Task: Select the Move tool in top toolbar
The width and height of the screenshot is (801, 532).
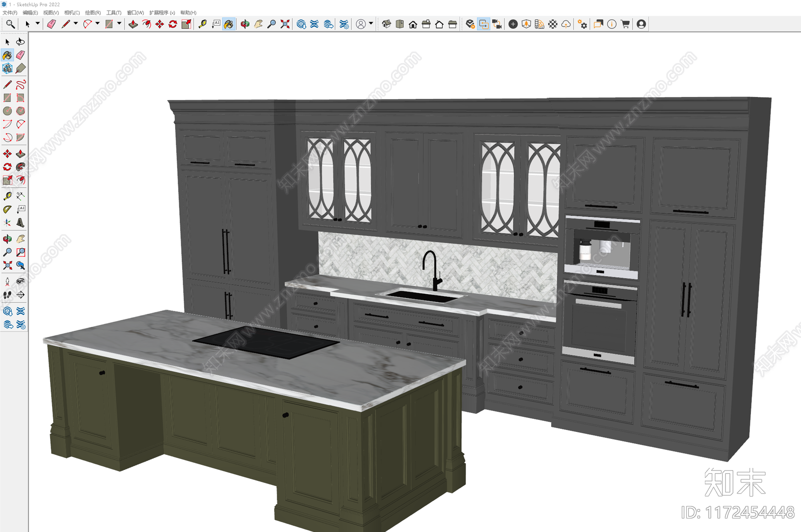Action: 159,24
